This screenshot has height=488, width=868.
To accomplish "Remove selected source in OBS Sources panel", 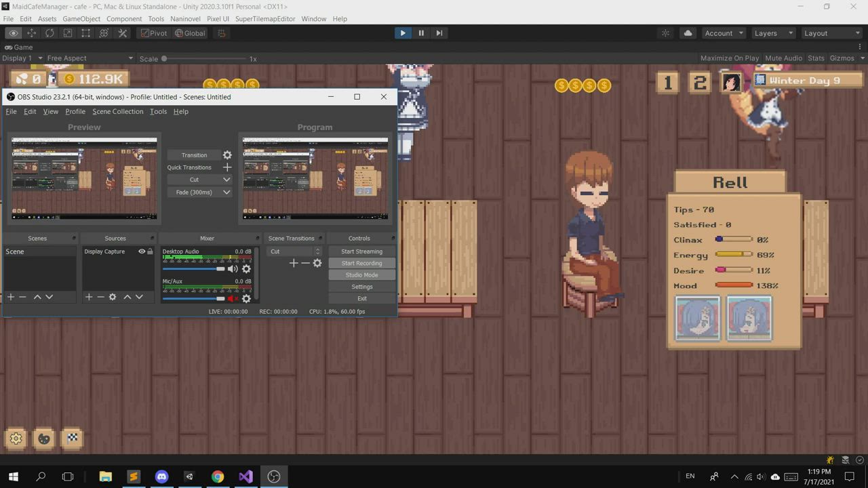I will [x=100, y=297].
